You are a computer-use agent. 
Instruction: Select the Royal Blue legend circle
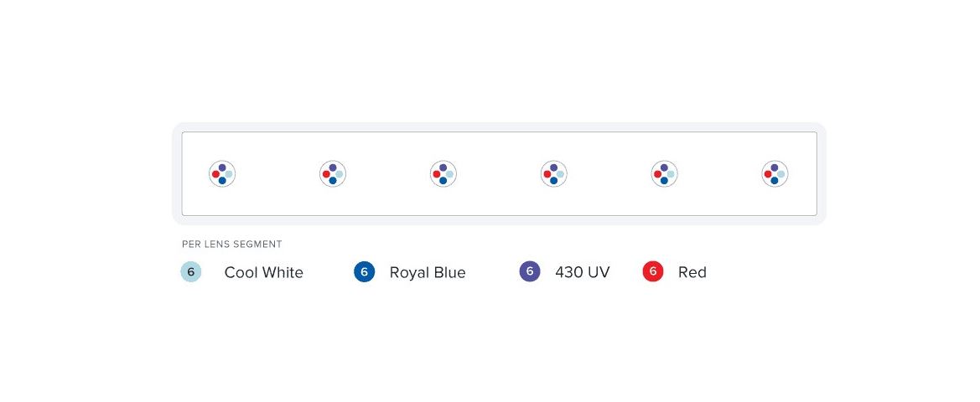(365, 272)
